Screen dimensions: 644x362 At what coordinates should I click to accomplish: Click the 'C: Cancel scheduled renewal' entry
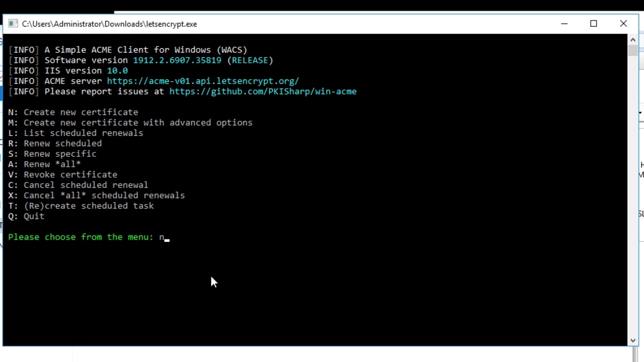[x=78, y=185]
